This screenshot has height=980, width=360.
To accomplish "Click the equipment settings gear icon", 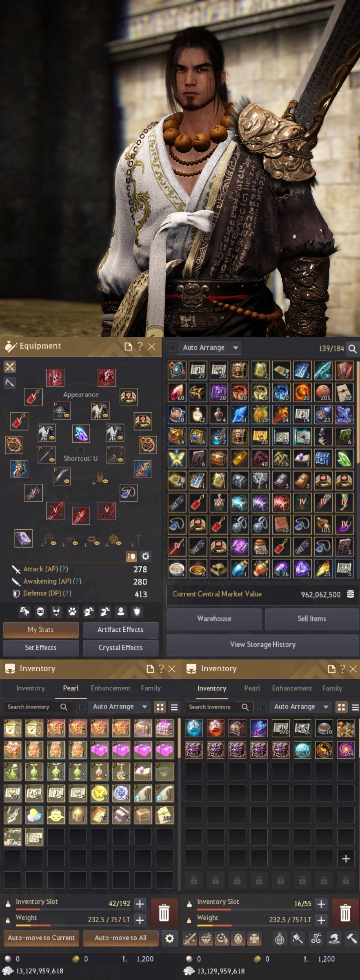I will 146,556.
